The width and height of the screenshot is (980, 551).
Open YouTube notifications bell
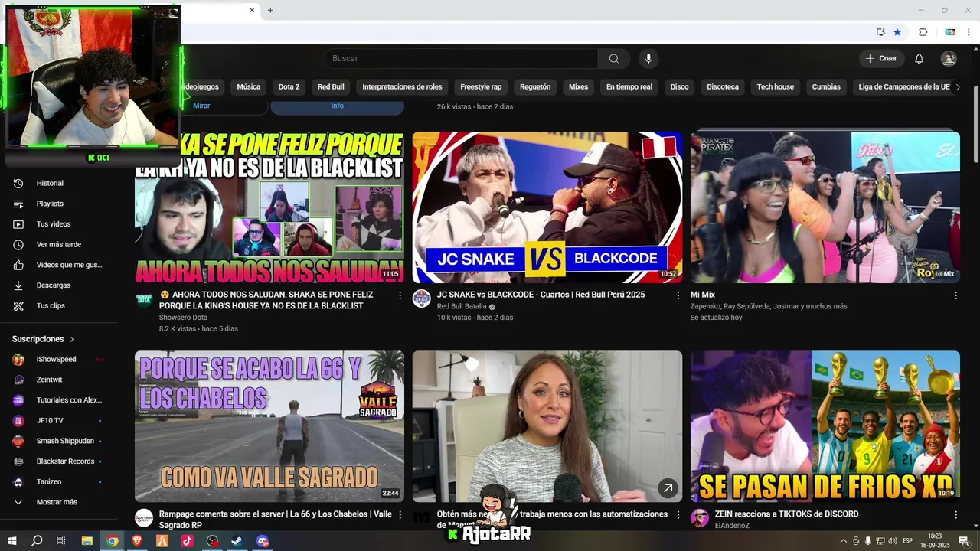click(920, 59)
